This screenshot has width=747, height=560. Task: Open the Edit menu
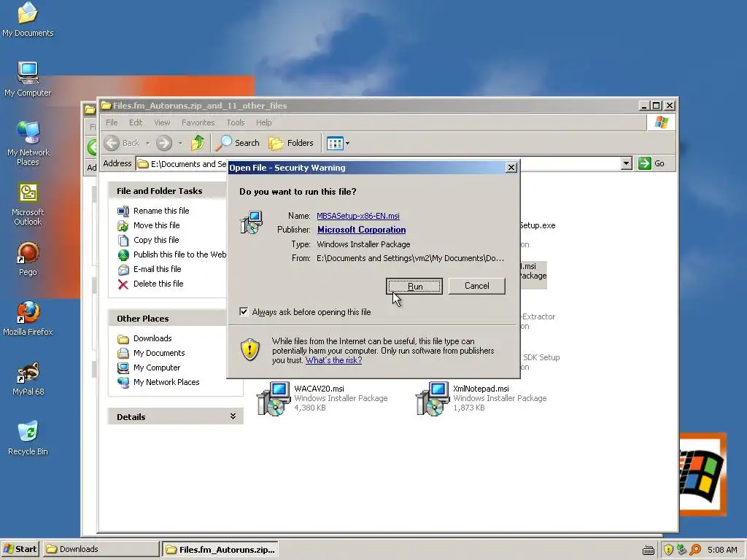pyautogui.click(x=136, y=122)
